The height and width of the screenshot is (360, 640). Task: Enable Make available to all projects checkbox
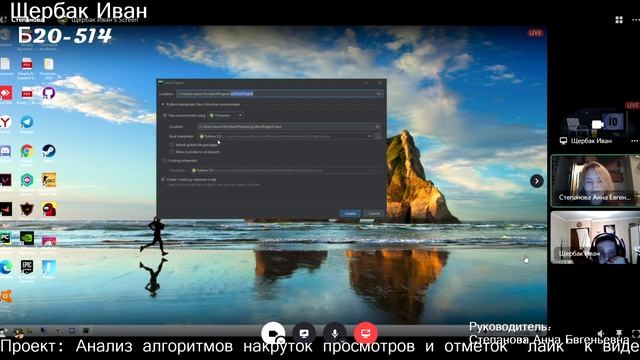tap(172, 151)
